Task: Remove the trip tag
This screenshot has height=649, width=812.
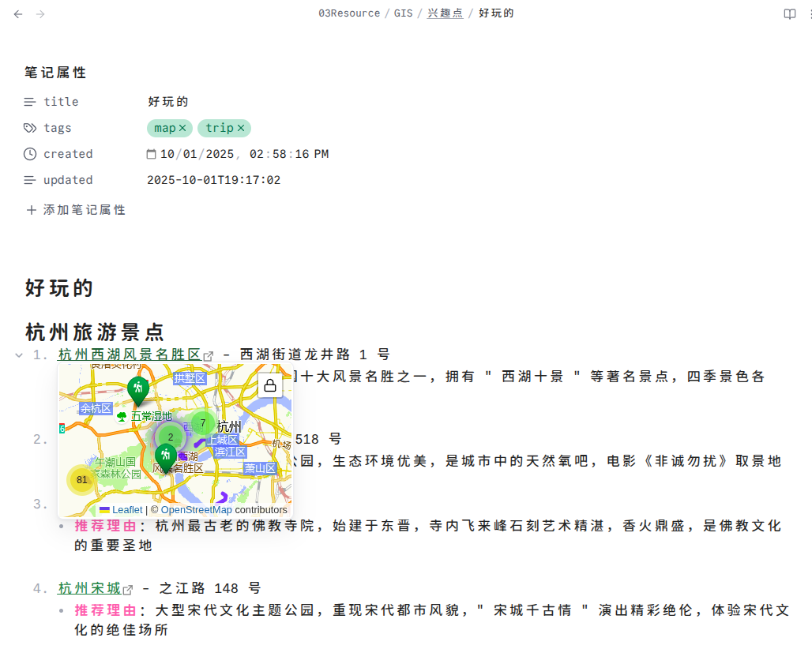Action: pyautogui.click(x=241, y=128)
